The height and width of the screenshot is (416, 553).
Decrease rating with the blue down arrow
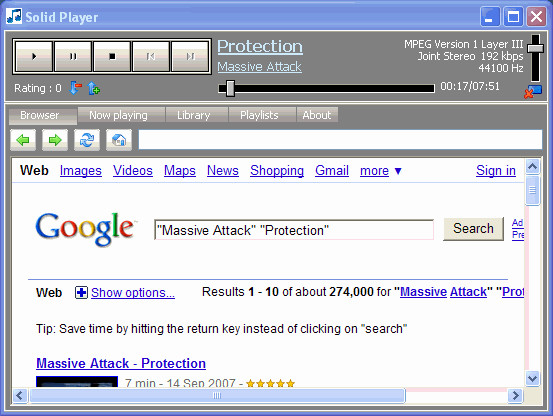coord(75,88)
